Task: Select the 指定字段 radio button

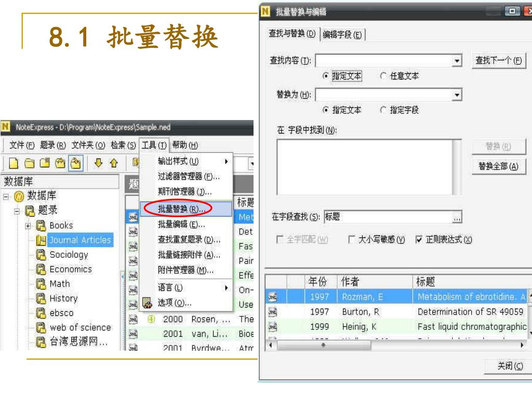Action: tap(383, 110)
